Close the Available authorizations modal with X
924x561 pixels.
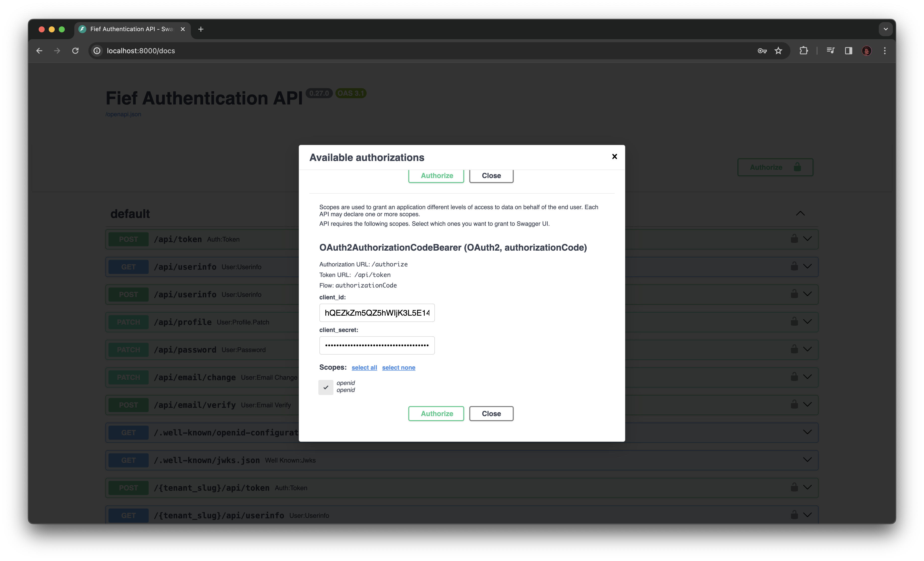pyautogui.click(x=614, y=157)
